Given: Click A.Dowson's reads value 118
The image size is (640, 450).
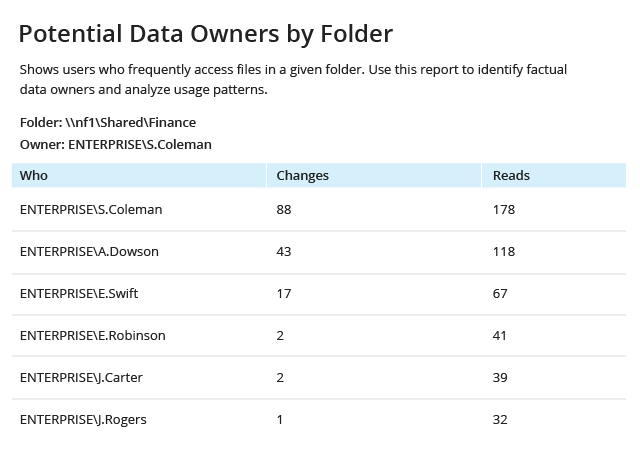Looking at the screenshot, I should pyautogui.click(x=504, y=252).
